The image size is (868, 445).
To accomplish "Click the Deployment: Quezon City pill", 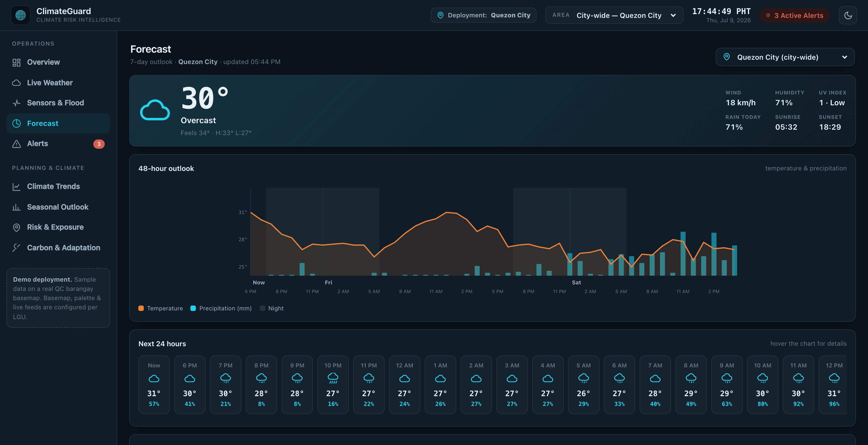I will [x=484, y=15].
